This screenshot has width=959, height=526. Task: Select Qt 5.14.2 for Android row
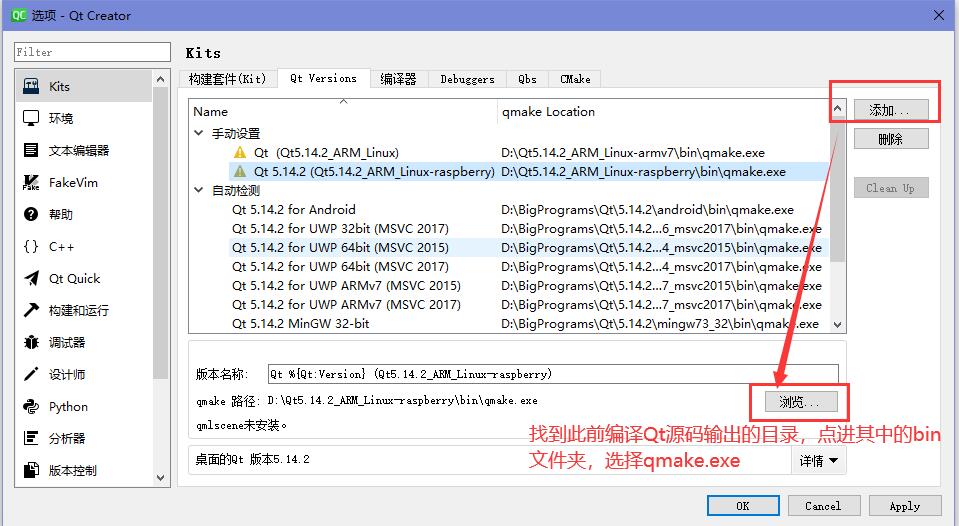pos(294,209)
